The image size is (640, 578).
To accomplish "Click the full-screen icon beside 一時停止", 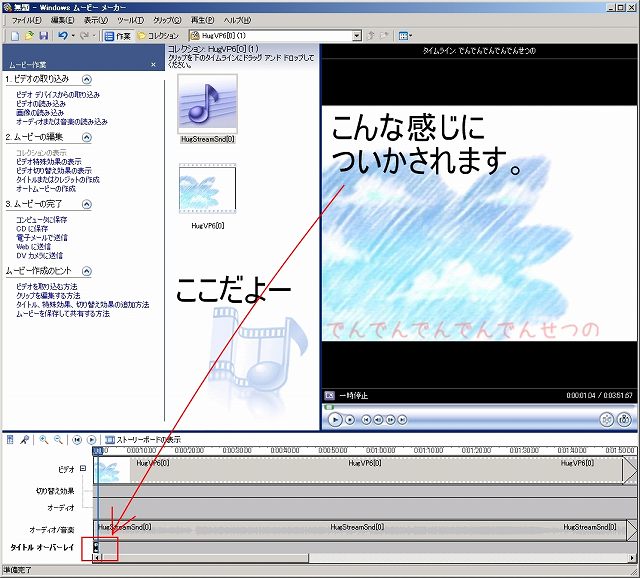I will point(329,396).
